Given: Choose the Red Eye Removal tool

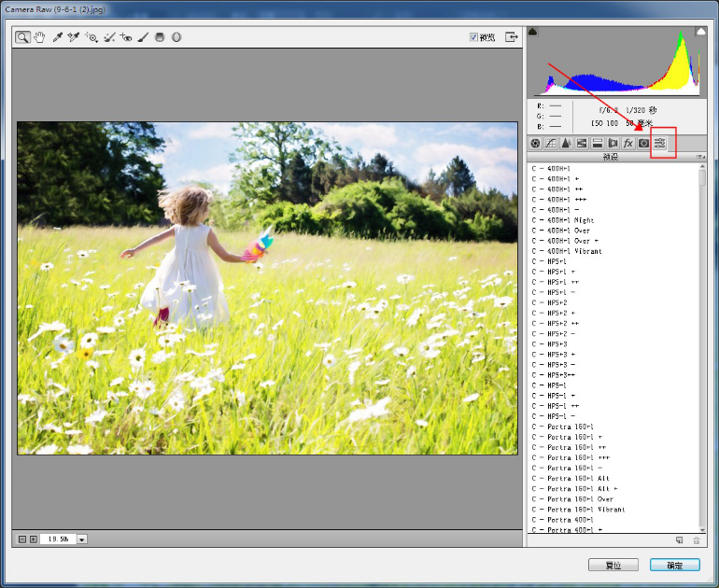Looking at the screenshot, I should click(126, 37).
